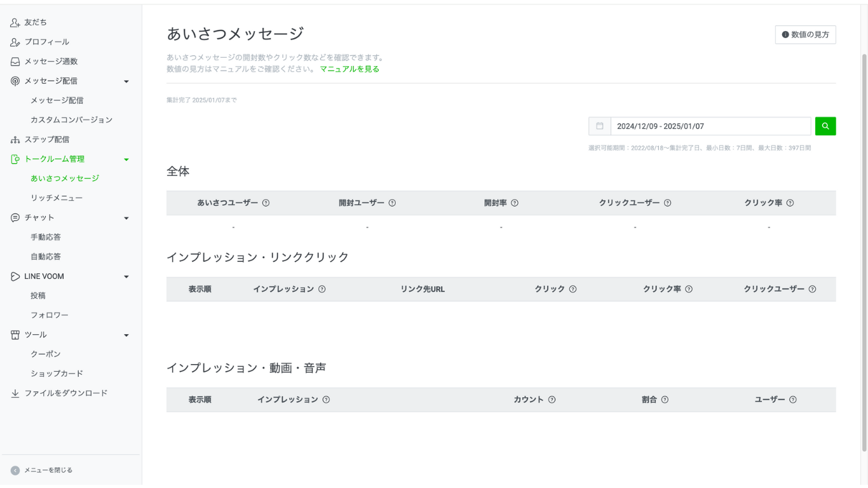
Task: Click the 友だち sidebar label
Action: (x=36, y=22)
